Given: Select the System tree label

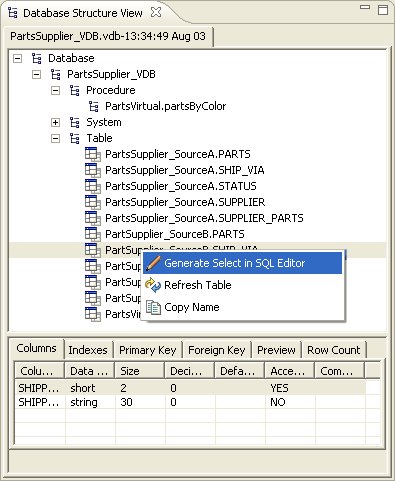Looking at the screenshot, I should (104, 122).
